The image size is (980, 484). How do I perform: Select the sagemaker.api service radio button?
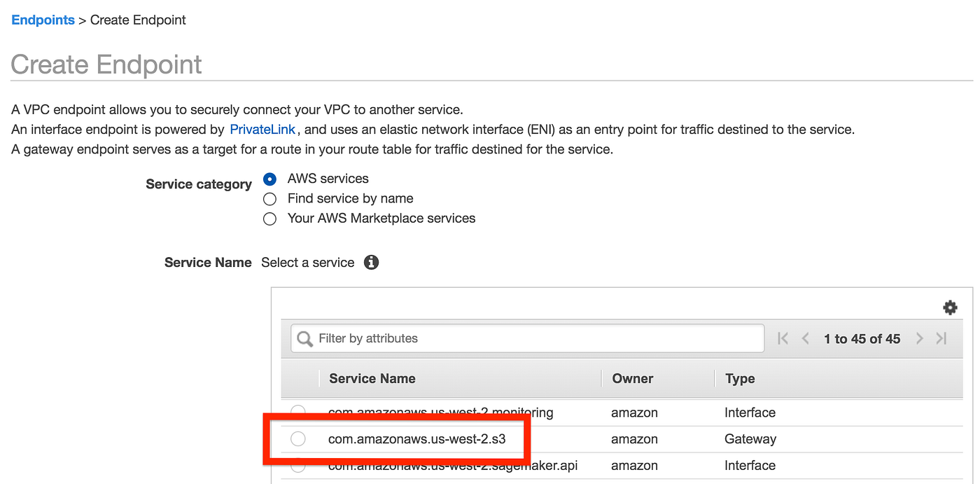click(x=297, y=465)
